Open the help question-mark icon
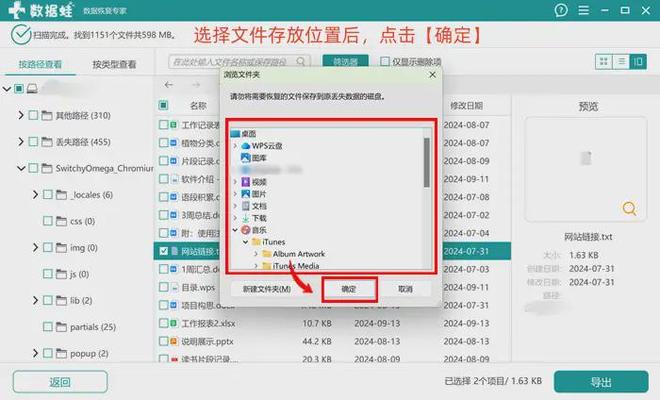The image size is (660, 400). click(x=561, y=10)
